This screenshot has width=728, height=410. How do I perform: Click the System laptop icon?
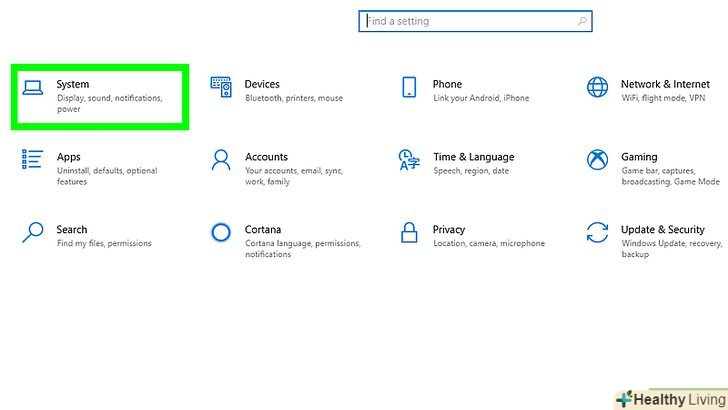click(x=32, y=88)
